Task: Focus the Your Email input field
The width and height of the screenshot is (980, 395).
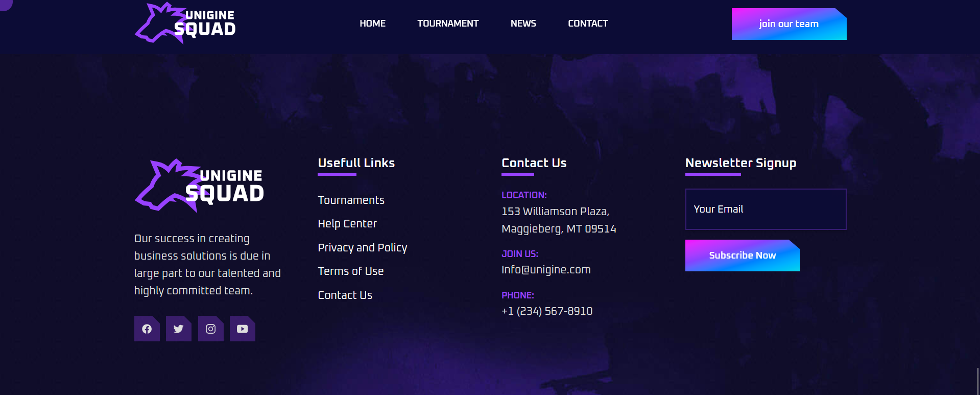Action: coord(766,209)
